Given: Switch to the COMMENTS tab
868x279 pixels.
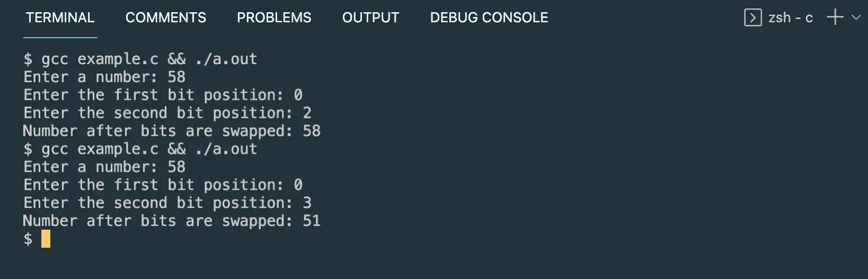Looking at the screenshot, I should coord(166,18).
